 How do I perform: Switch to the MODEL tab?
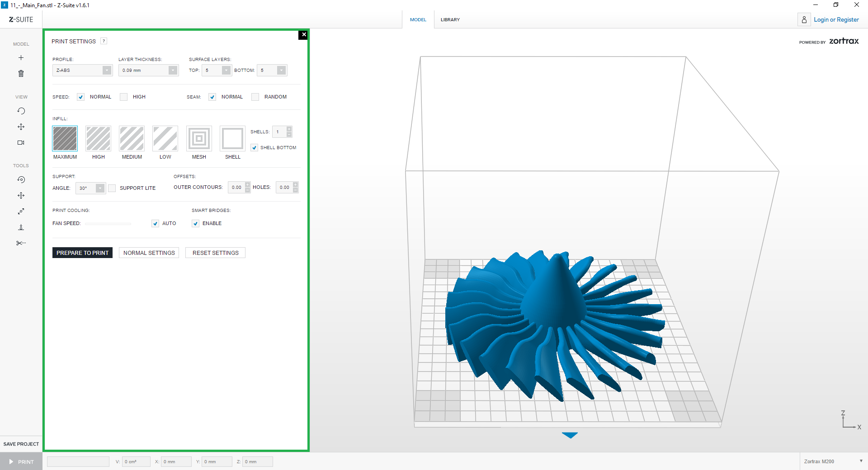click(x=418, y=19)
